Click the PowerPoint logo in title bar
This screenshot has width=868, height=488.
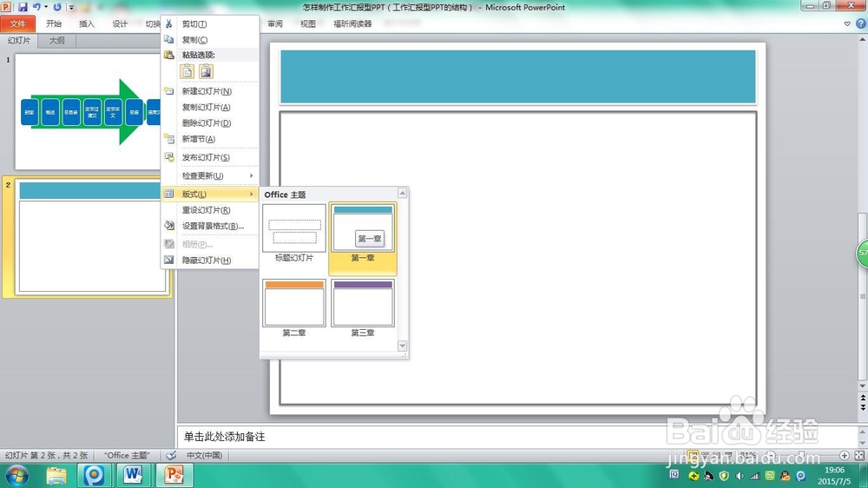(6, 7)
